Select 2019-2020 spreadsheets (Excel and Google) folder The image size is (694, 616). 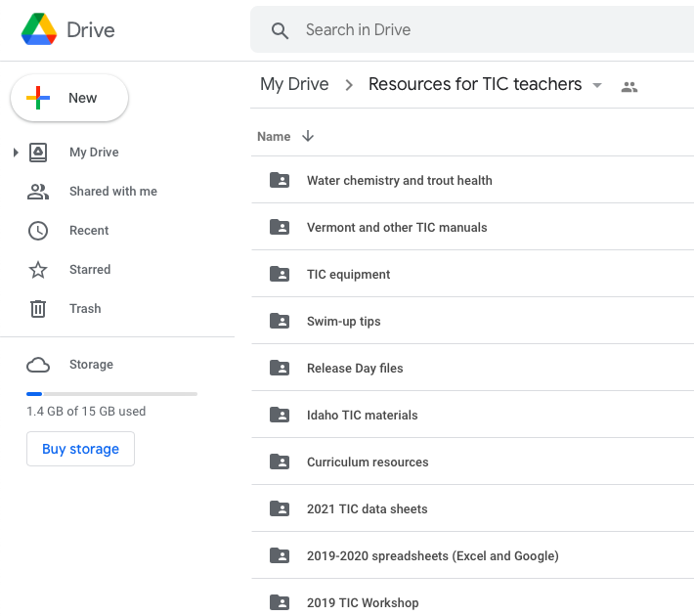pos(473,555)
